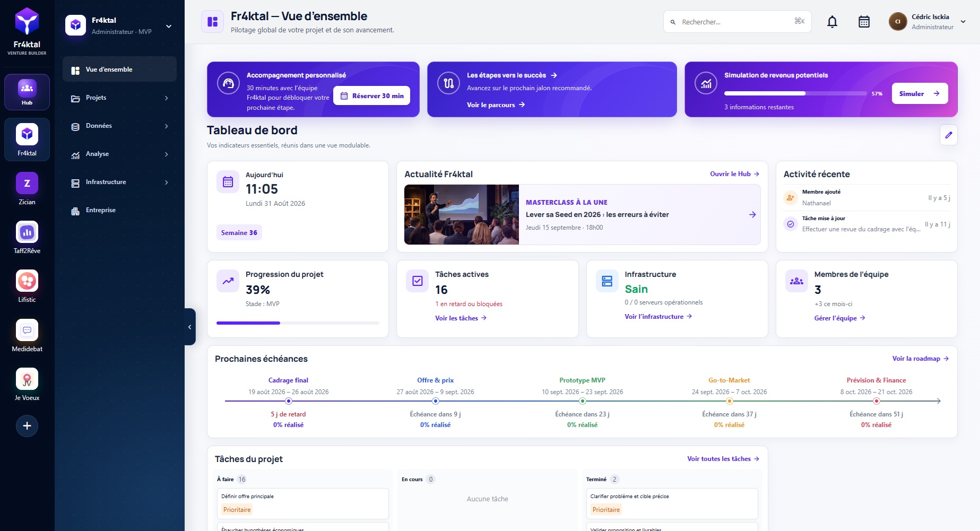The width and height of the screenshot is (980, 531).
Task: Expand the Infrastructure submenu chevron
Action: [167, 182]
